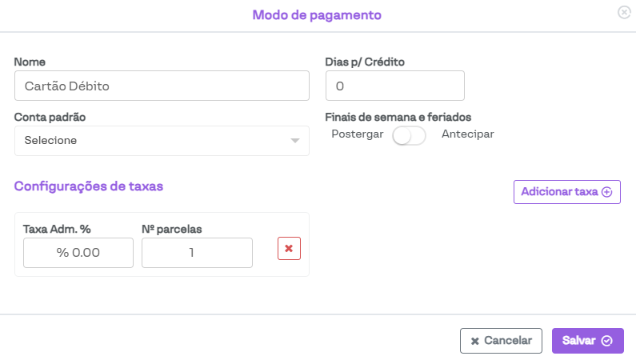Viewport: 636px width, 364px height.
Task: Select the Taxa Adm. % input
Action: click(78, 253)
